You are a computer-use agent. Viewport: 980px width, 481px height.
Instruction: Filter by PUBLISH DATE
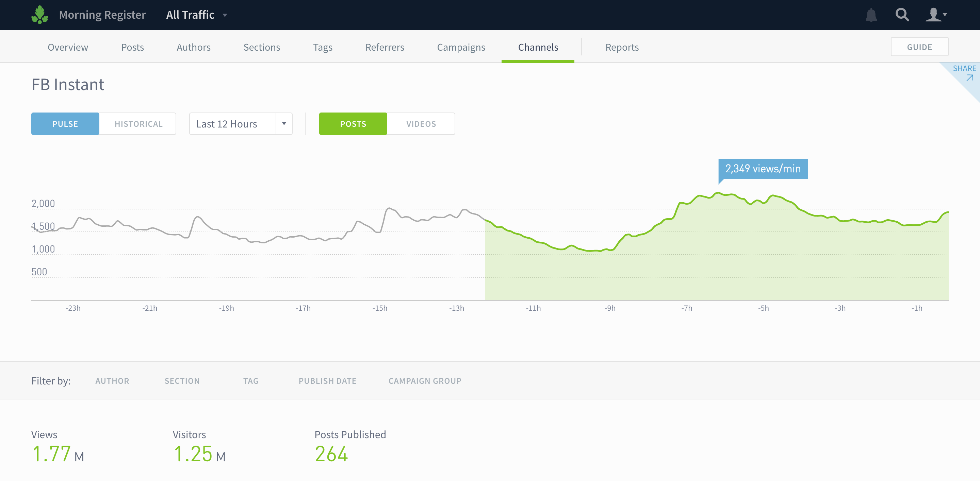[327, 381]
